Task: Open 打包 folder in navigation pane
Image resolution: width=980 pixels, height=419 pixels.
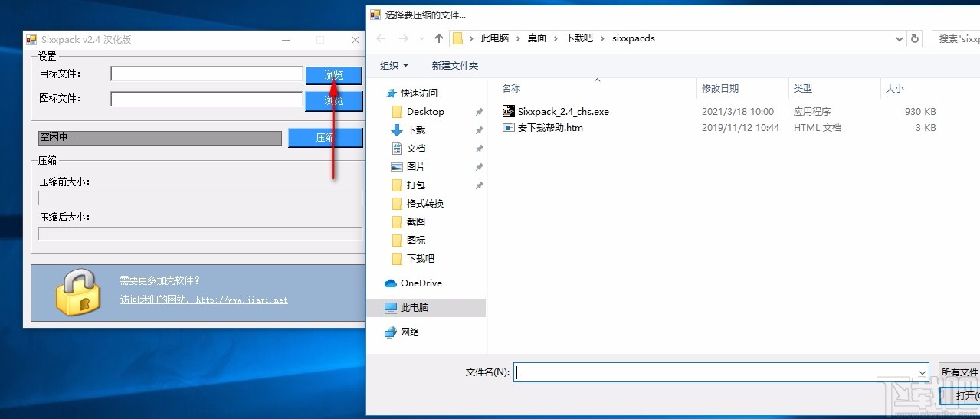Action: point(416,185)
